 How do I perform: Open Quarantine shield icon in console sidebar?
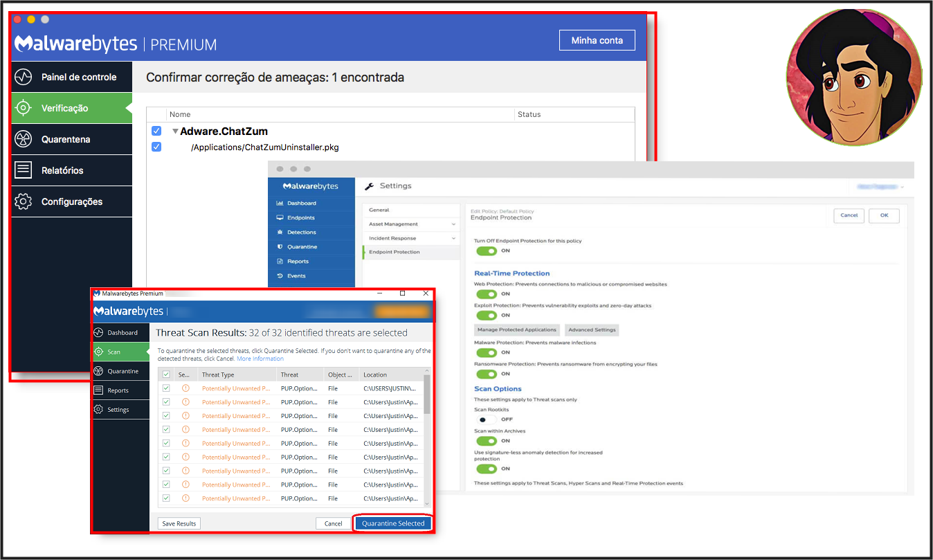[280, 246]
